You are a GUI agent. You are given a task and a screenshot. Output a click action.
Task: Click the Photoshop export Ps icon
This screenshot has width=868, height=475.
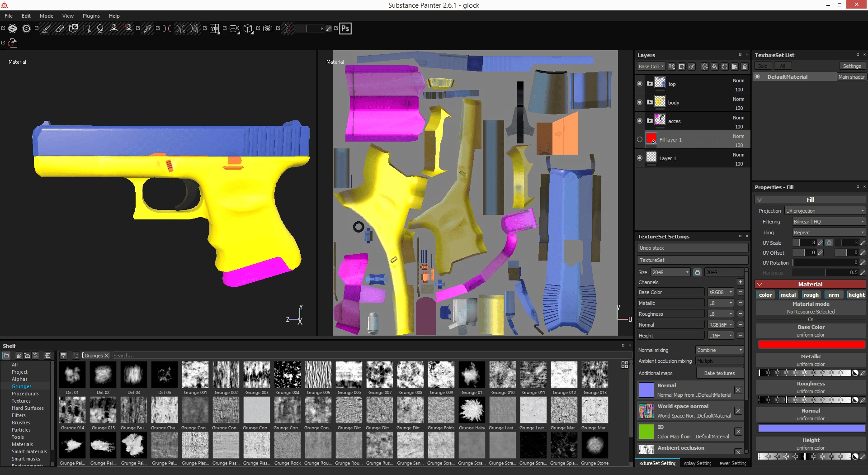pos(345,28)
